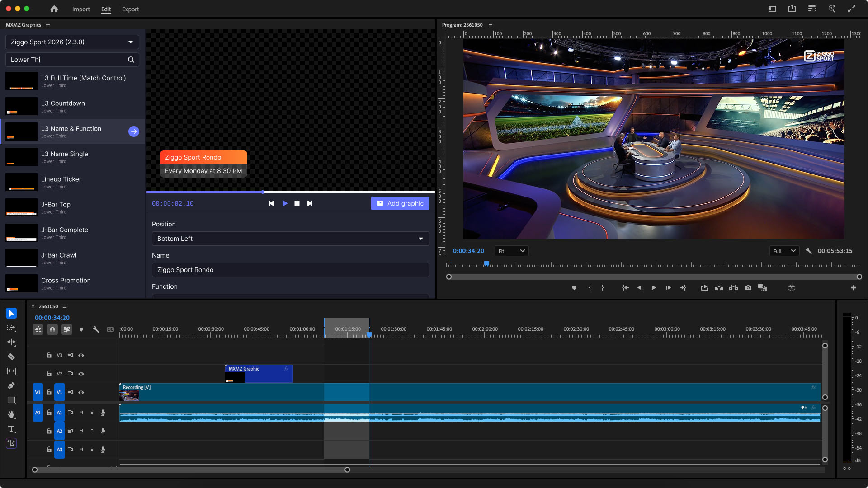Click the Program monitor playhead on the time ruler

tap(486, 263)
